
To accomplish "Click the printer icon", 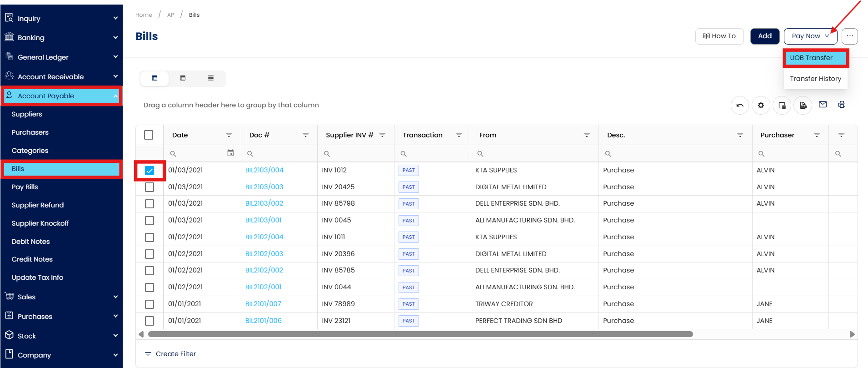I will coord(842,105).
